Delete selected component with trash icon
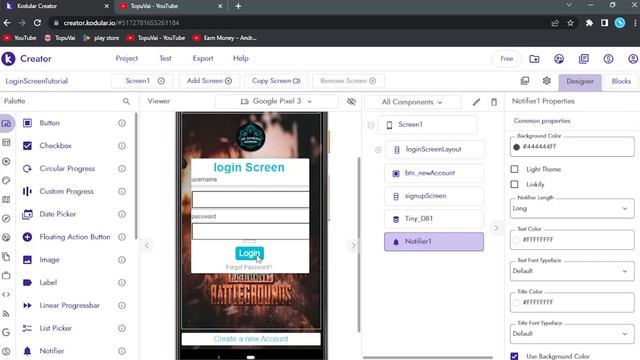Viewport: 640px width, 360px height. pos(494,102)
